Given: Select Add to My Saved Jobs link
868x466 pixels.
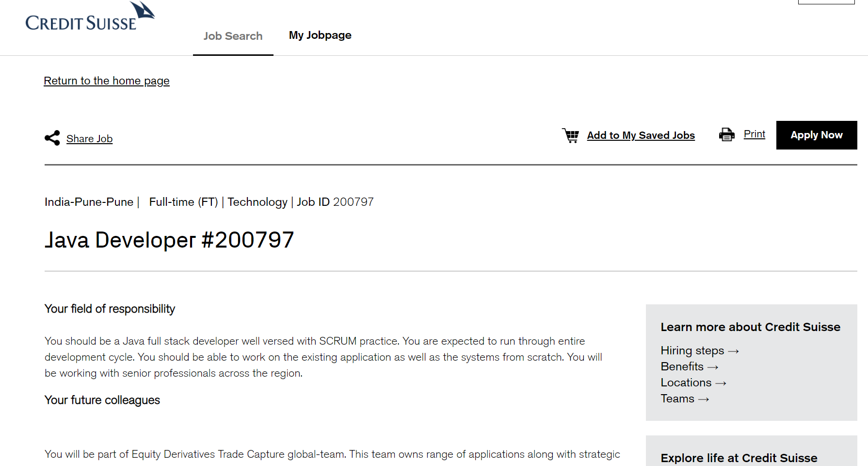Looking at the screenshot, I should (641, 135).
